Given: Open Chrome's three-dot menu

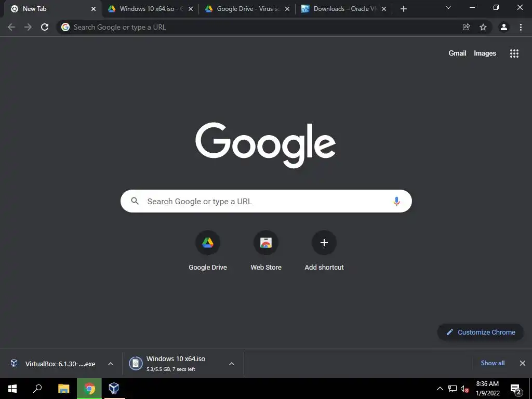Looking at the screenshot, I should pos(521,27).
